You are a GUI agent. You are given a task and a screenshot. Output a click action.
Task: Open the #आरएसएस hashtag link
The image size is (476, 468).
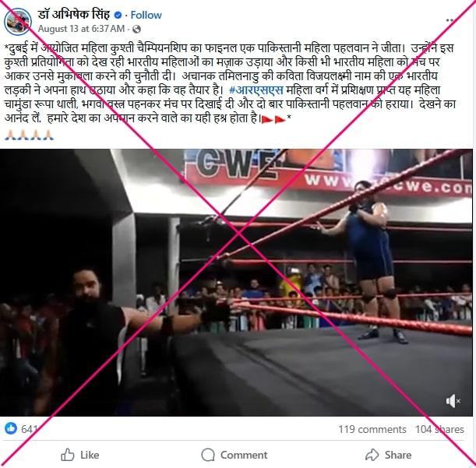click(256, 90)
